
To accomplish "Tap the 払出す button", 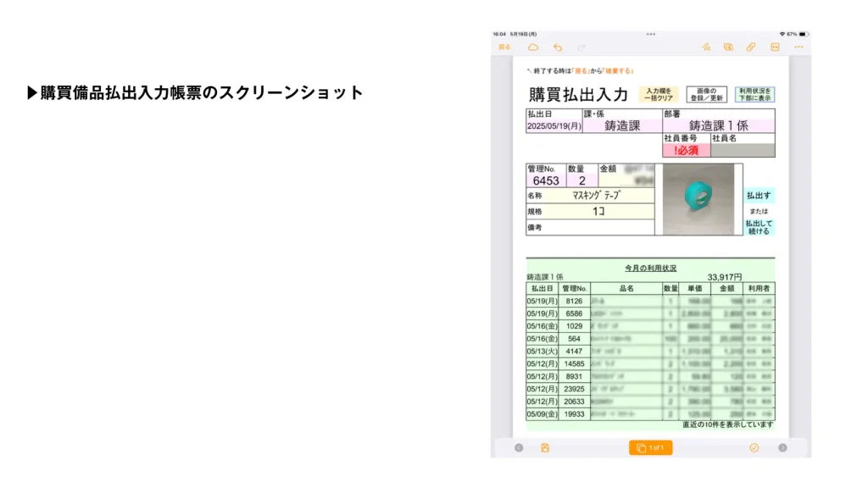I will [x=758, y=195].
